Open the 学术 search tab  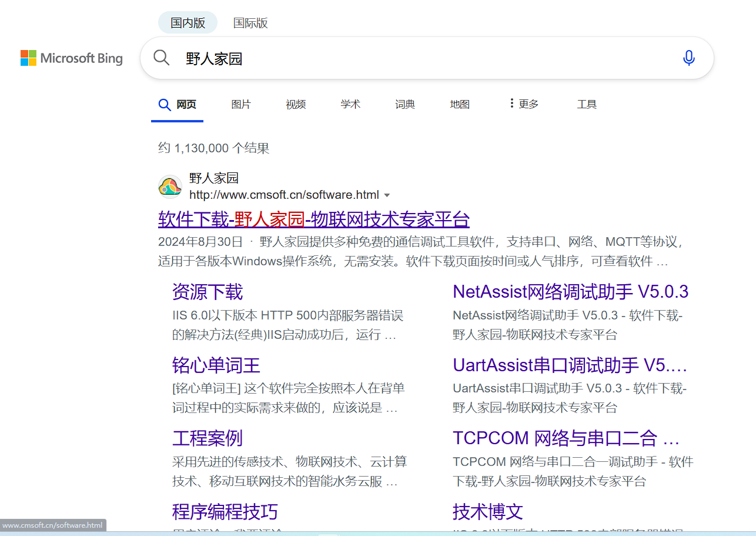pyautogui.click(x=350, y=105)
